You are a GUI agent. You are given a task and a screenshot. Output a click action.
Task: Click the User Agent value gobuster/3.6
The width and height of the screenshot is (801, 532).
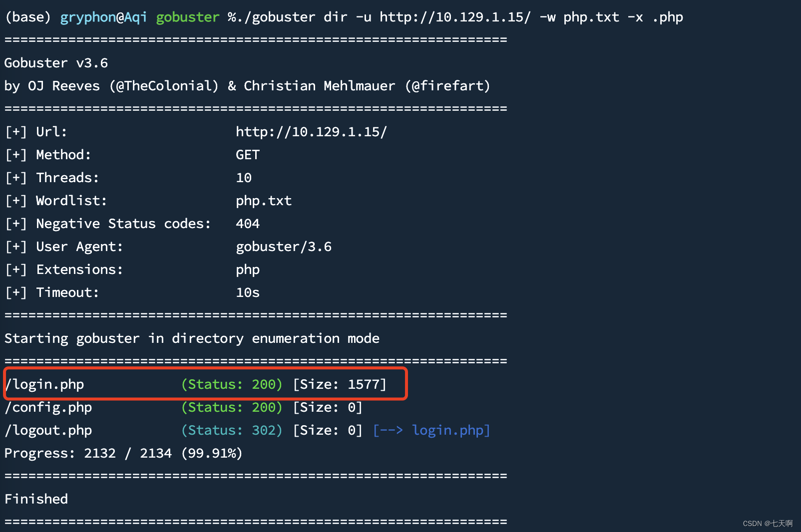[x=284, y=247]
